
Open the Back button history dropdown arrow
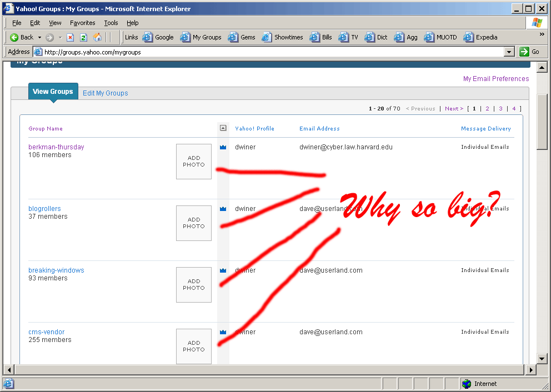click(x=39, y=37)
